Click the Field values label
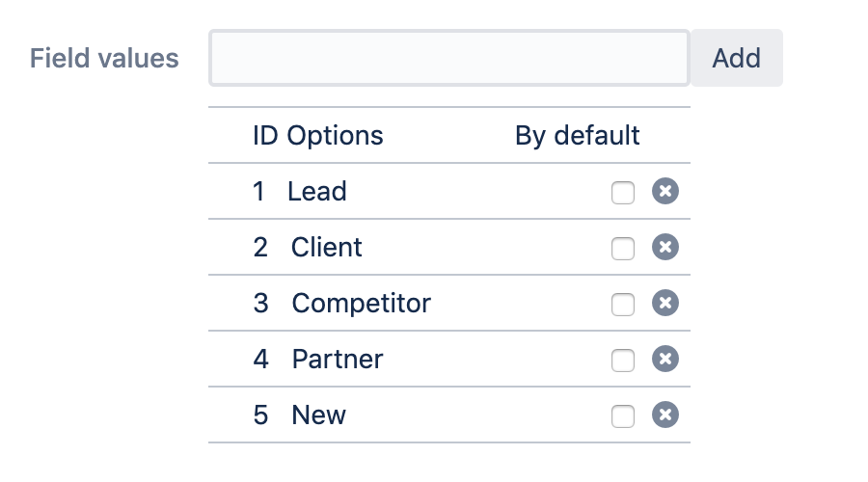The height and width of the screenshot is (482, 868). point(104,59)
